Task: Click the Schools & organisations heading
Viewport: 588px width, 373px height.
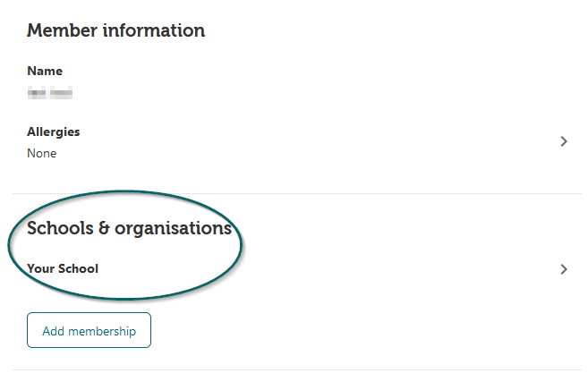Action: coord(130,228)
